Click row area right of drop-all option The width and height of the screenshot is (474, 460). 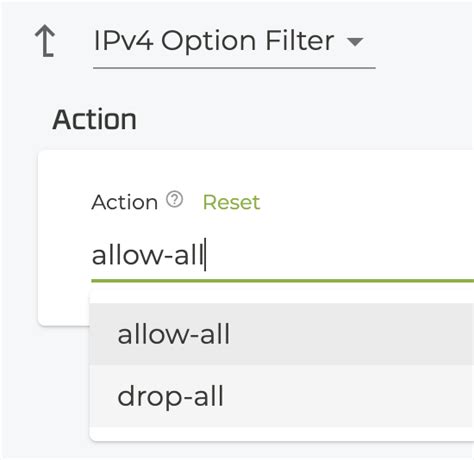350,396
